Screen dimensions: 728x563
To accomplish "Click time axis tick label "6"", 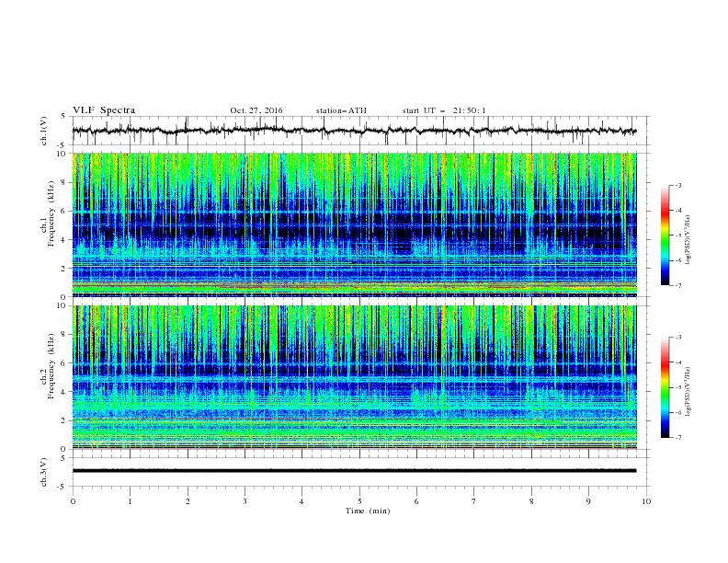I will pyautogui.click(x=416, y=501).
